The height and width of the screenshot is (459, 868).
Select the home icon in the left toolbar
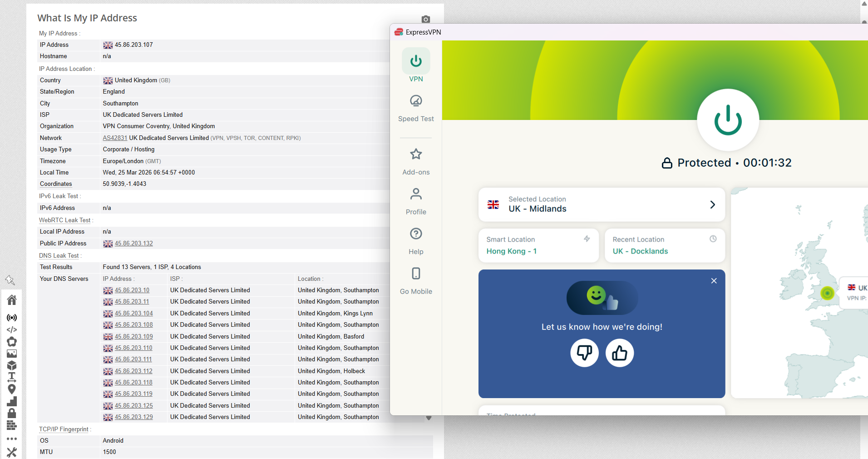(12, 300)
